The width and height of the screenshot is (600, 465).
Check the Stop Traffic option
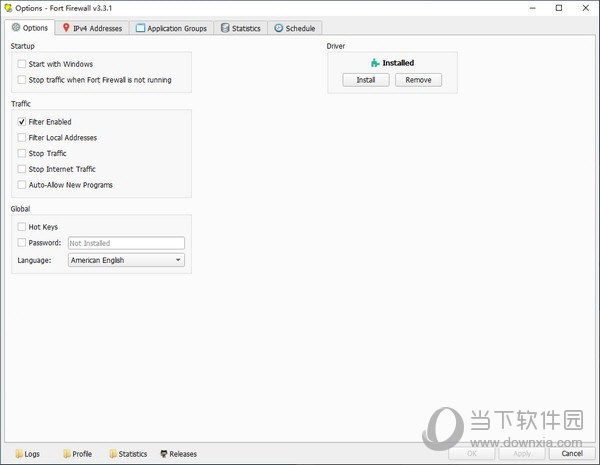[x=22, y=153]
